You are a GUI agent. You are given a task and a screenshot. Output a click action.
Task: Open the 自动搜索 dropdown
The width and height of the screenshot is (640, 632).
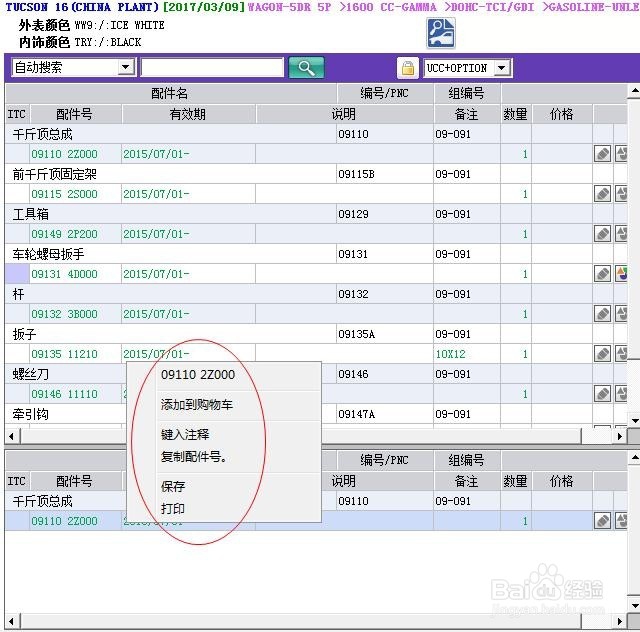click(x=126, y=67)
